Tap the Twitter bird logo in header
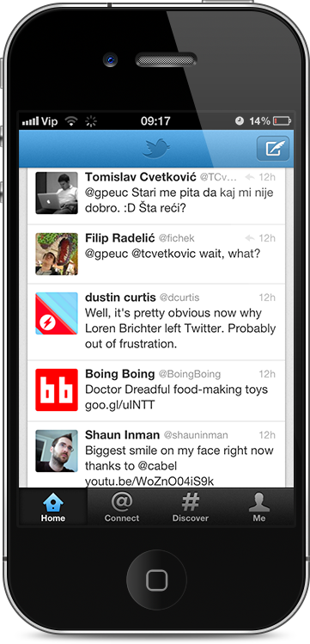The width and height of the screenshot is (310, 644). tap(156, 148)
